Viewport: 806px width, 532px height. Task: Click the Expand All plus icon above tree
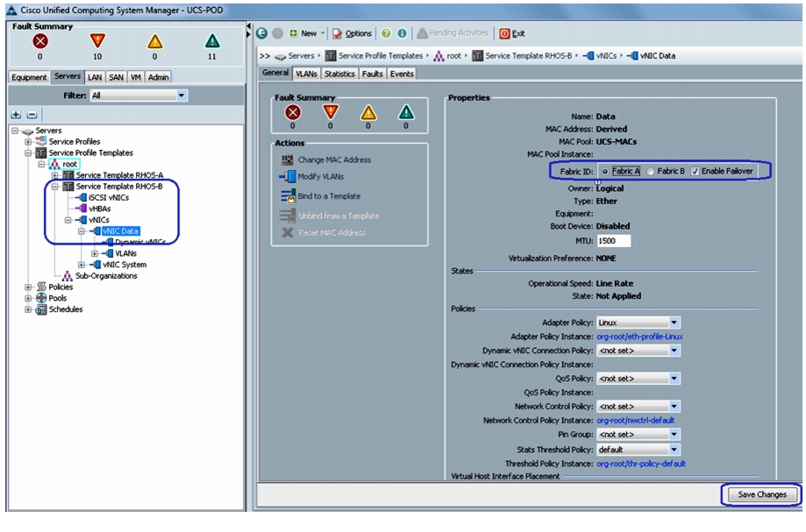(x=16, y=115)
